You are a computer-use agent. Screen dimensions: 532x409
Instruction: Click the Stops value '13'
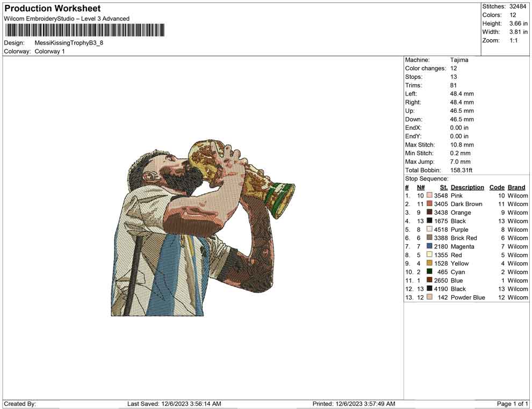click(x=454, y=77)
